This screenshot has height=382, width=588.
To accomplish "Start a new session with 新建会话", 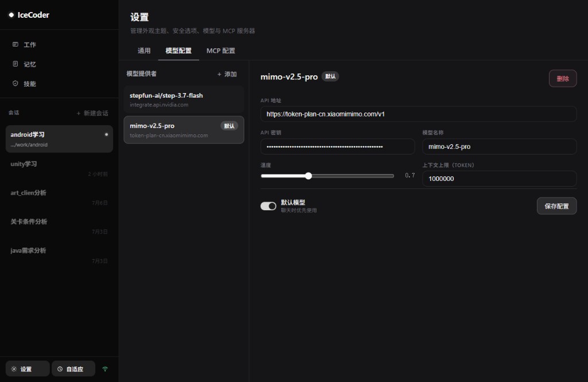I will point(92,113).
